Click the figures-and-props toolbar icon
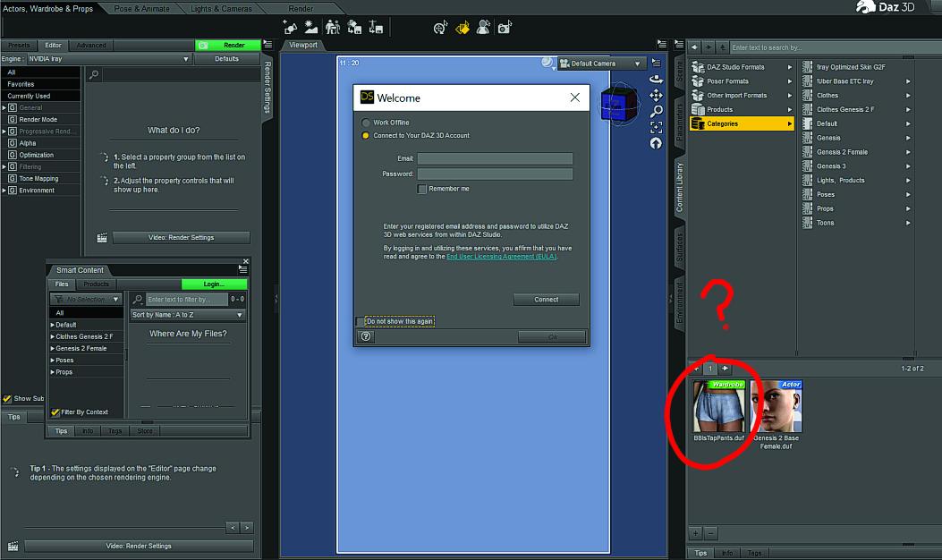 332,27
